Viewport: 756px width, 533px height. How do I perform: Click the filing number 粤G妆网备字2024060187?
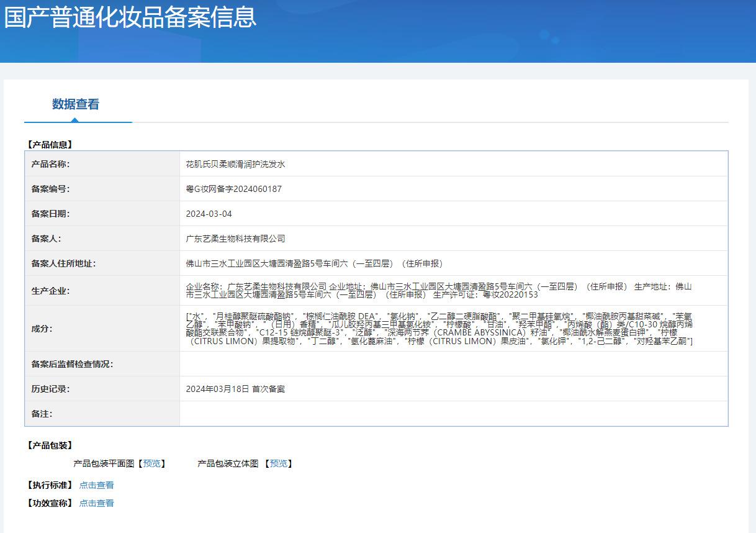[233, 189]
